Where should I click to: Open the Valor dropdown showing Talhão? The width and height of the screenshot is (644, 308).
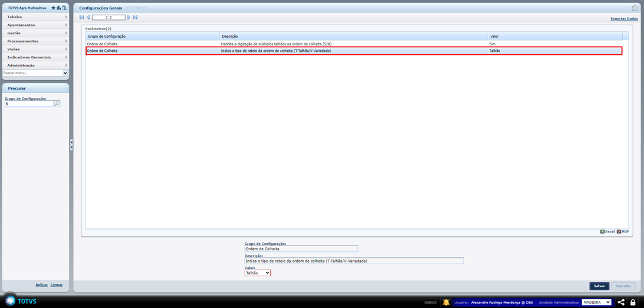point(258,273)
